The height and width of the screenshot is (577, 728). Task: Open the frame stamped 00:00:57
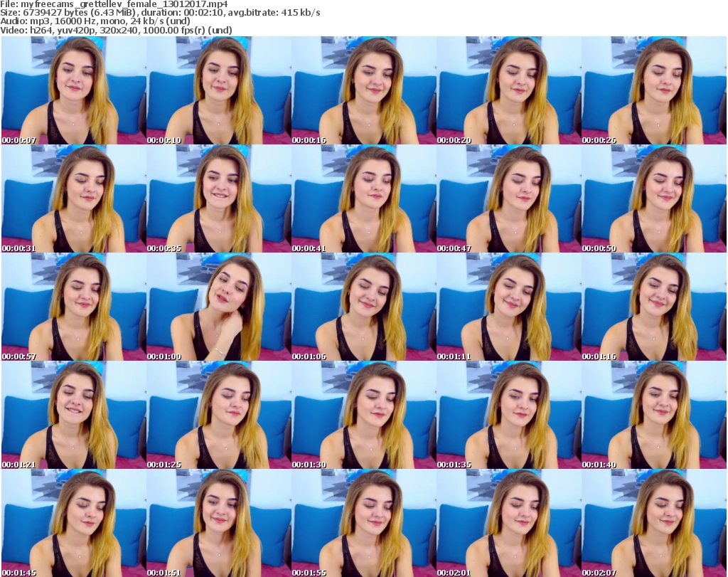click(74, 307)
